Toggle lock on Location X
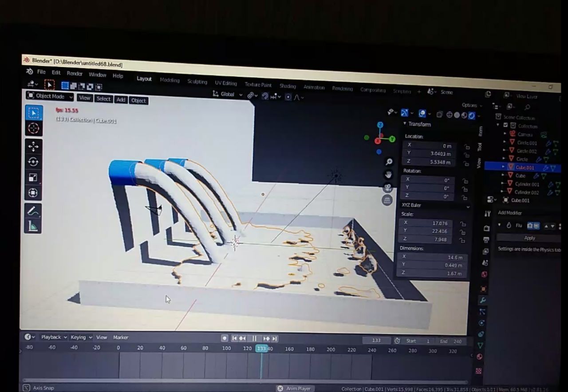568x392 pixels. click(x=467, y=147)
